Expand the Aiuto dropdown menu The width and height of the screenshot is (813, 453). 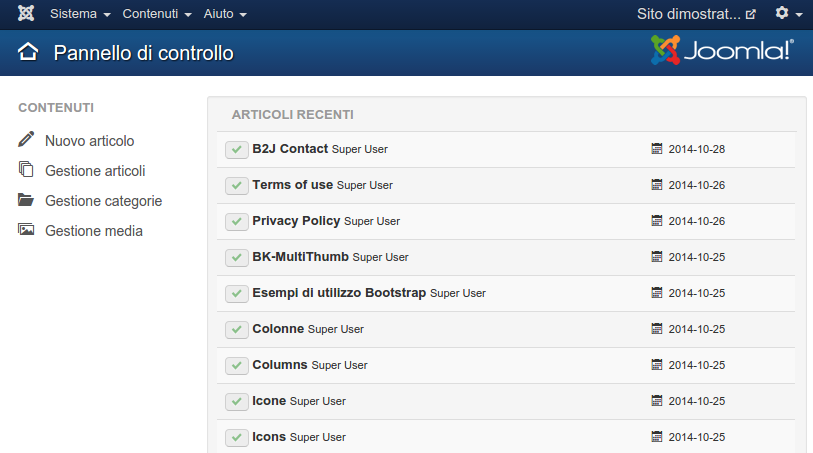225,14
